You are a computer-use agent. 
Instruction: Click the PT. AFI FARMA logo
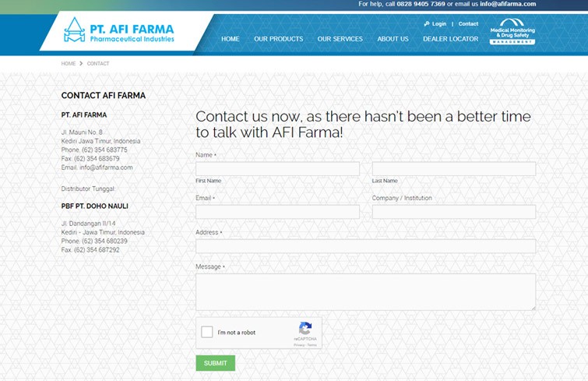(x=119, y=30)
